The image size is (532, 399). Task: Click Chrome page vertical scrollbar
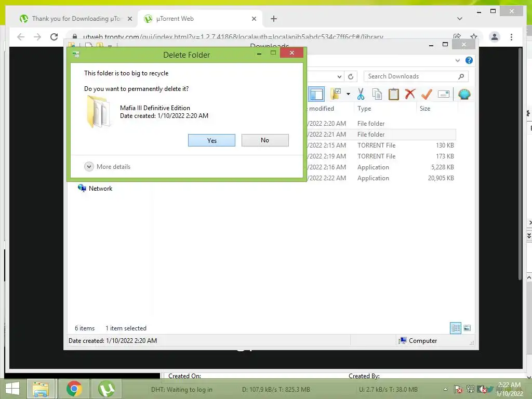click(x=520, y=163)
